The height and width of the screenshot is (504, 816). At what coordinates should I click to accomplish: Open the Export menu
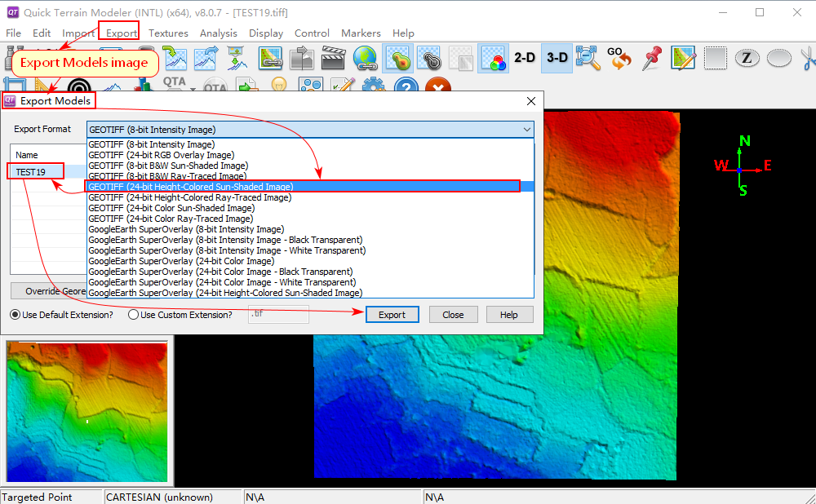click(122, 33)
